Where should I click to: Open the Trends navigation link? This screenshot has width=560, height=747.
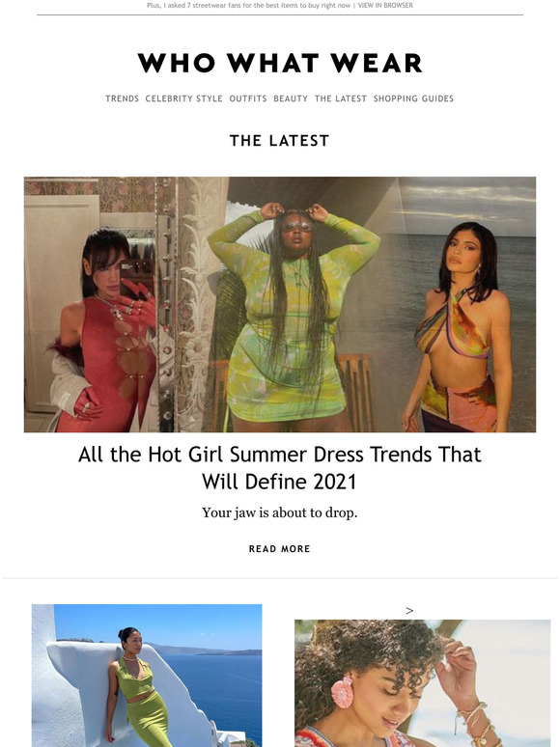click(122, 98)
